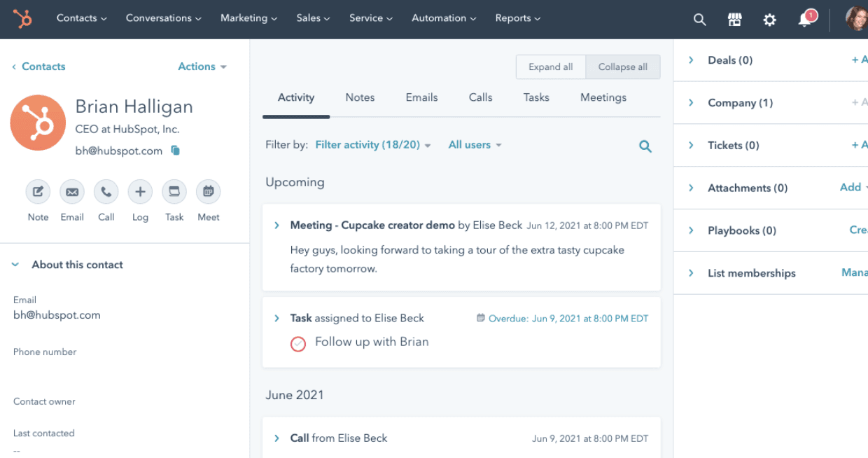Expand the List memberships section
Viewport: 868px width, 458px height.
691,273
